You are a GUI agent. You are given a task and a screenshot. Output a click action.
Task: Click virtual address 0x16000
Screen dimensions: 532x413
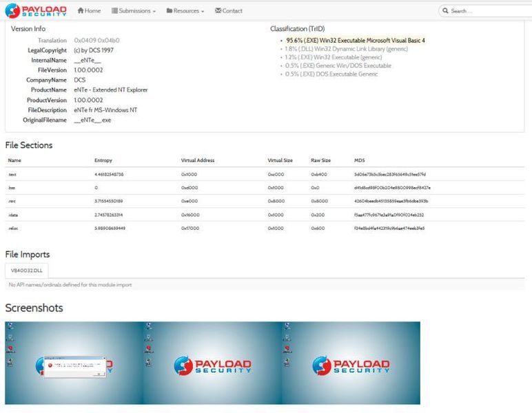pyautogui.click(x=190, y=215)
